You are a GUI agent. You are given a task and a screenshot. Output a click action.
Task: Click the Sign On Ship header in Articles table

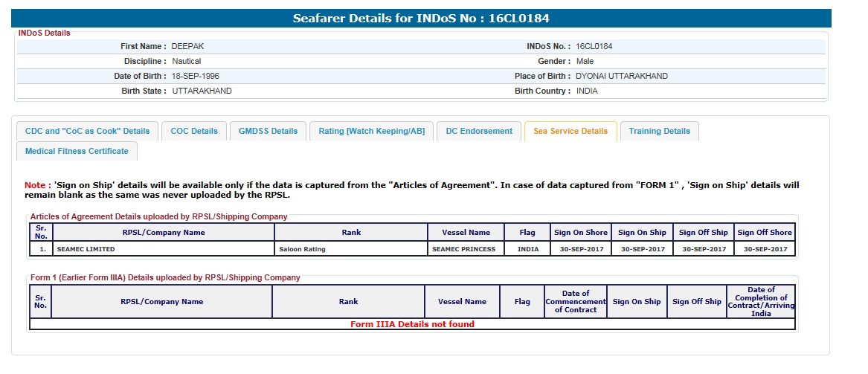[643, 233]
